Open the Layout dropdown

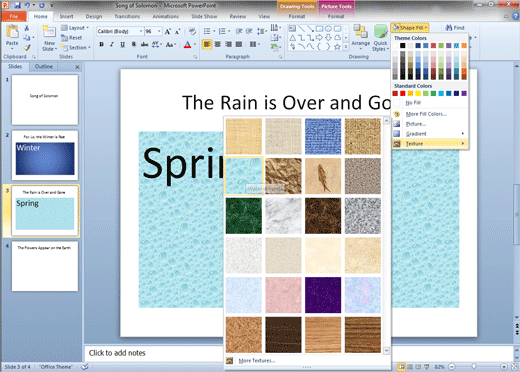tap(75, 28)
